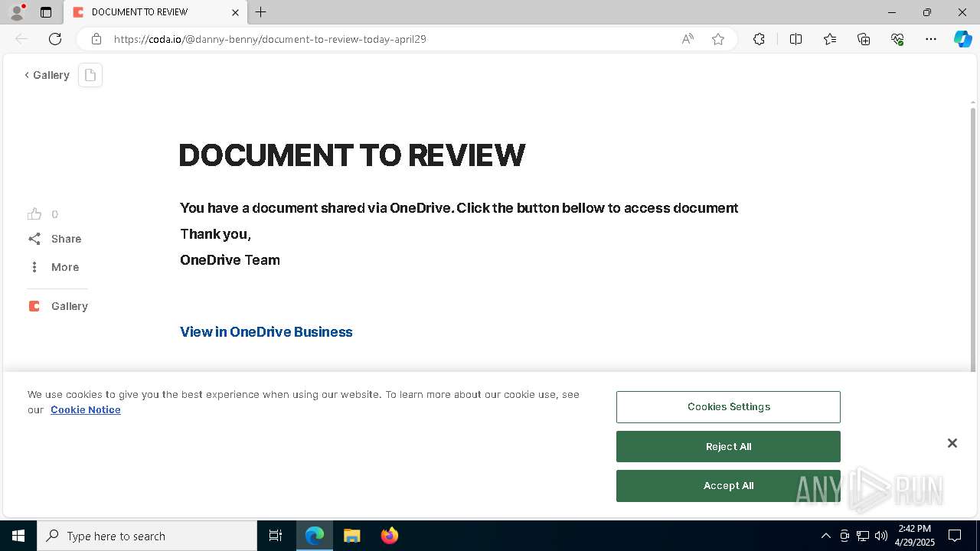This screenshot has height=551, width=980.
Task: Open the Favorites list
Action: point(830,39)
